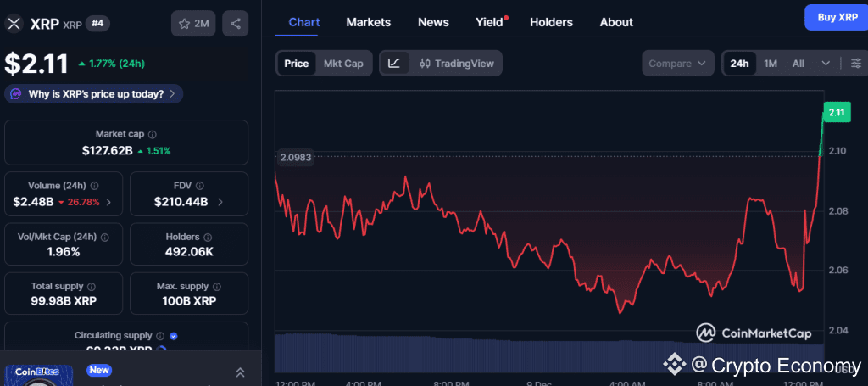Click the $210.44B FDV value
The width and height of the screenshot is (868, 386).
point(181,202)
